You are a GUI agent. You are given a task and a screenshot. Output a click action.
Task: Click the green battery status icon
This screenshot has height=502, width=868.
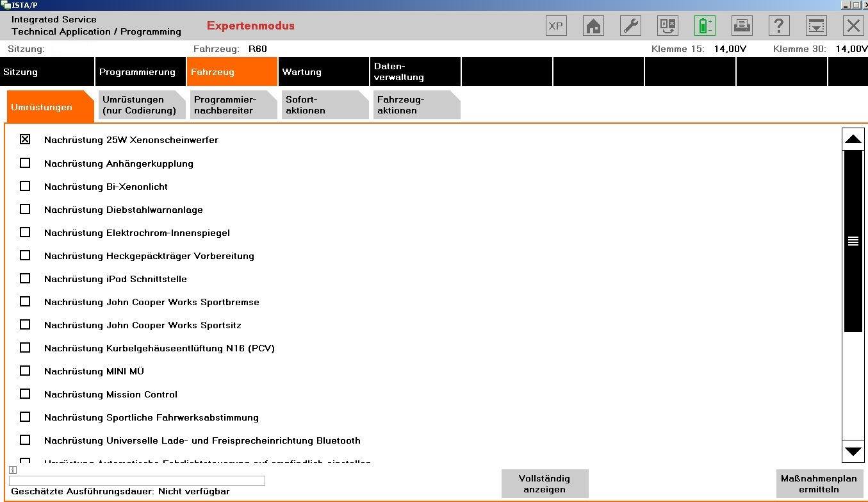click(705, 26)
